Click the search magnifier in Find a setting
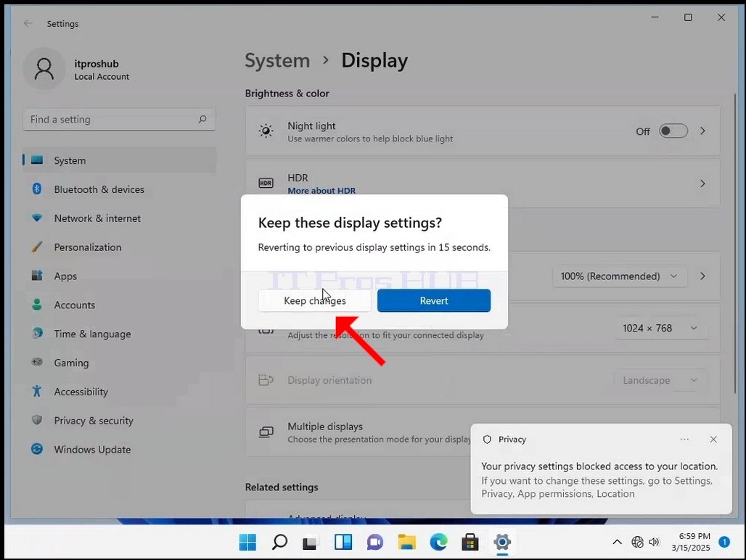This screenshot has width=746, height=560. 202,119
